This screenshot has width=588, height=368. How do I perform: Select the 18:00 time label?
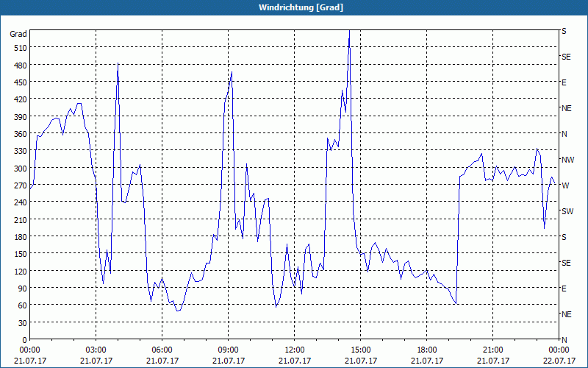pyautogui.click(x=427, y=350)
